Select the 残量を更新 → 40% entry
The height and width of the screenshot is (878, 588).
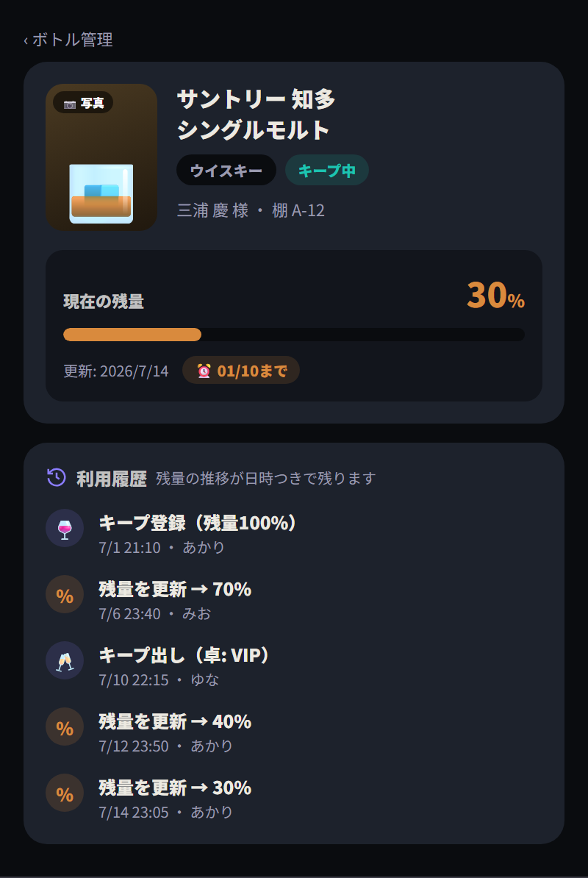294,732
